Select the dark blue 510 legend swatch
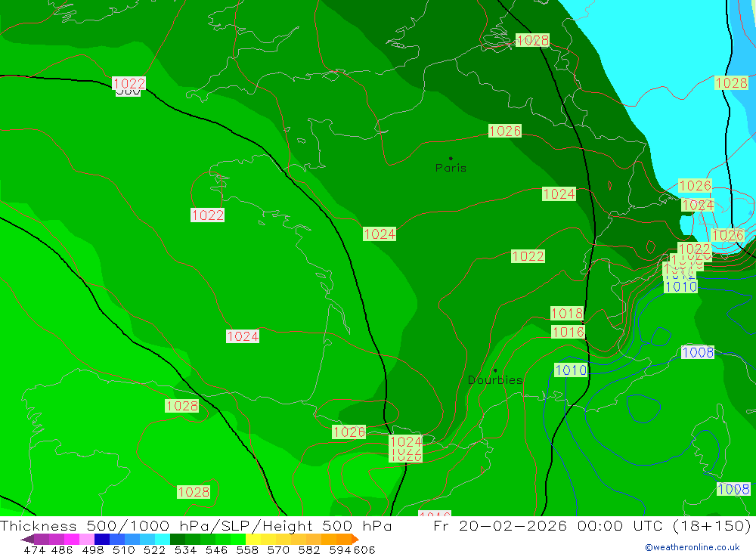This screenshot has height=554, width=756. pyautogui.click(x=102, y=540)
